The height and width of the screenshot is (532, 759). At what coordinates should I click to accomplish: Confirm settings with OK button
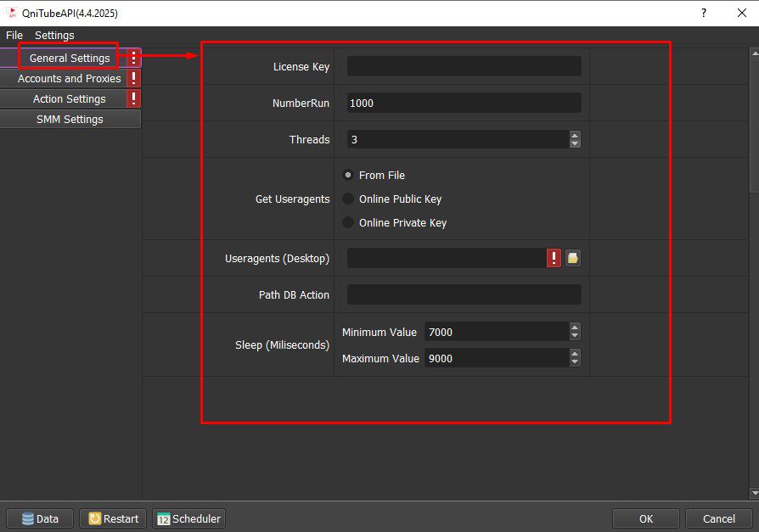point(646,519)
